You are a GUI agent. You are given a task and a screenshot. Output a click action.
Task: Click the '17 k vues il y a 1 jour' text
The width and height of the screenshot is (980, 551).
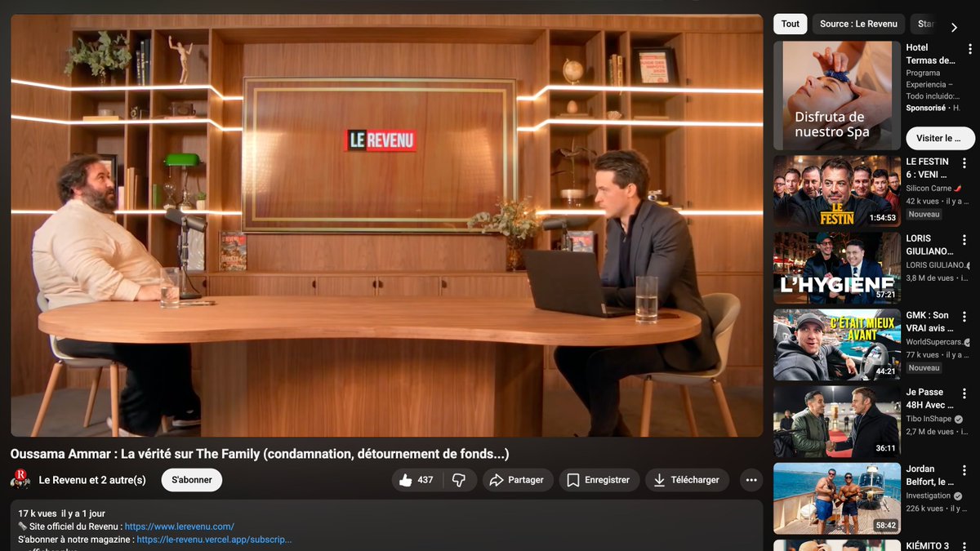point(62,513)
